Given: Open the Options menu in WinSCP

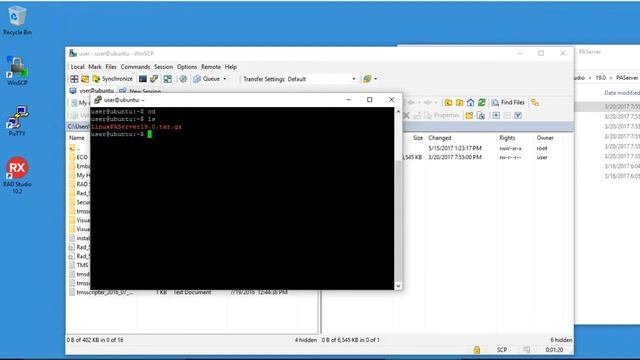Looking at the screenshot, I should (187, 67).
